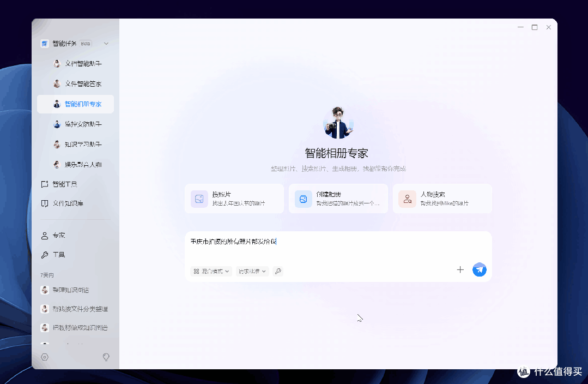Click the 7天内 history label
Screen dimensions: 588x384
(x=47, y=275)
